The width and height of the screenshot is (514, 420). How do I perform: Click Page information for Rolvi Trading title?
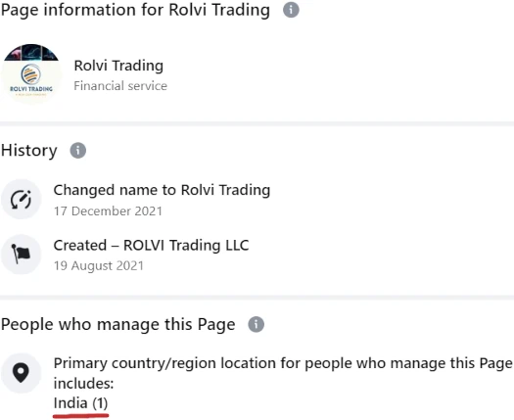point(135,10)
